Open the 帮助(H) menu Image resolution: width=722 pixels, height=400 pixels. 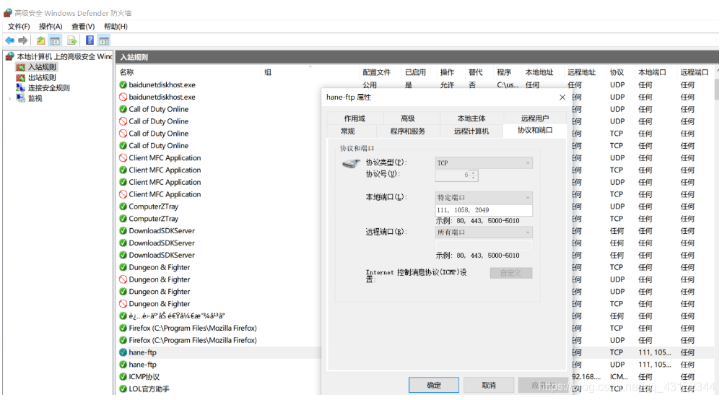point(116,26)
